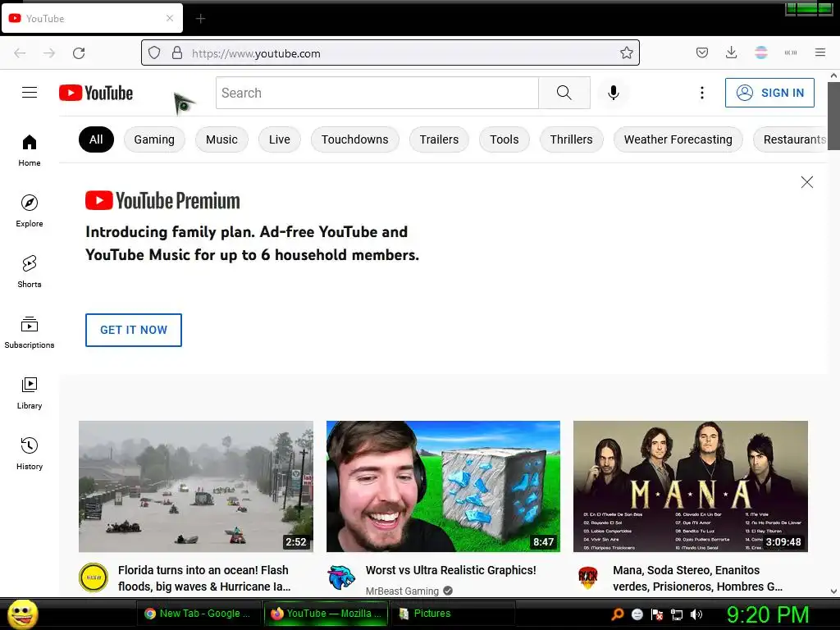The height and width of the screenshot is (630, 840).
Task: Open Firefox application menu
Action: click(x=820, y=52)
